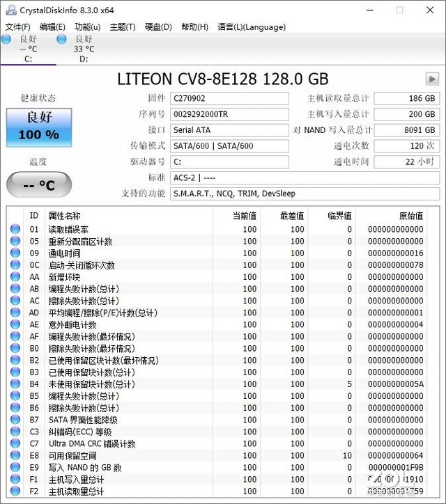Click the status icon for row B6
Screen dimensions: 446x504
[x=15, y=407]
